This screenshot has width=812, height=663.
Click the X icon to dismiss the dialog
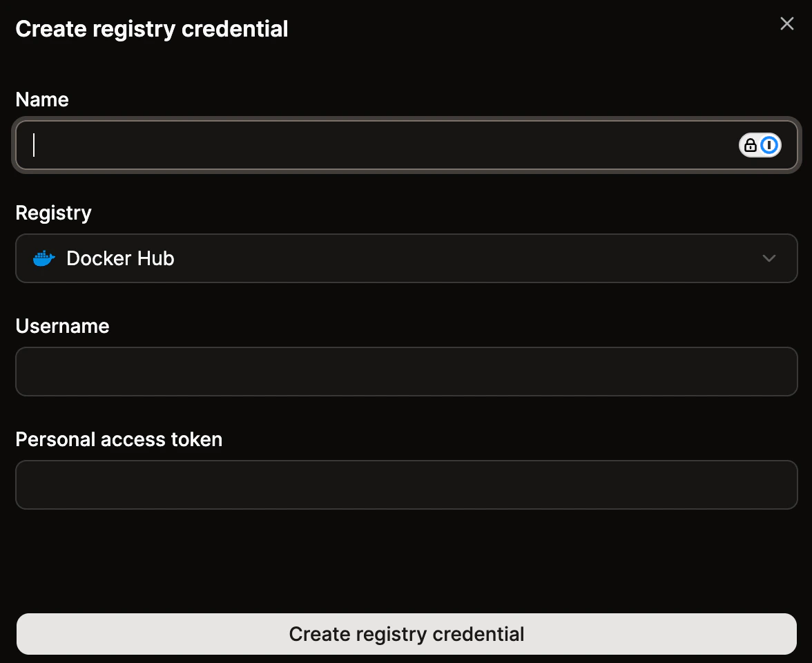pyautogui.click(x=786, y=23)
